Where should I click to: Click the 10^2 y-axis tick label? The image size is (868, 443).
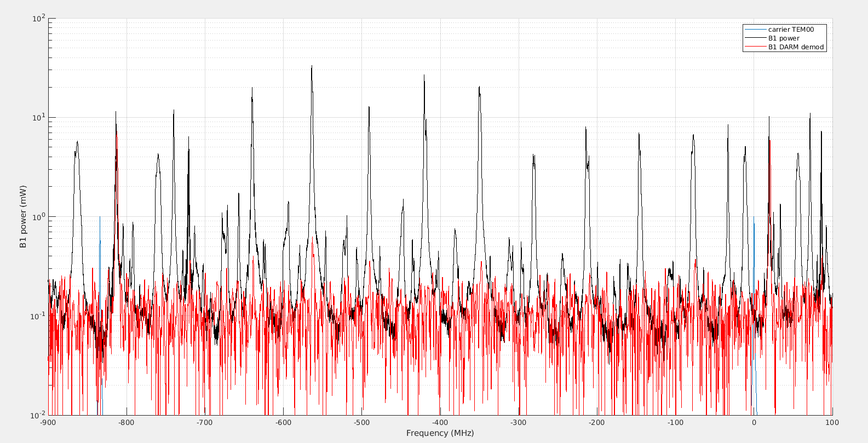tap(38, 18)
